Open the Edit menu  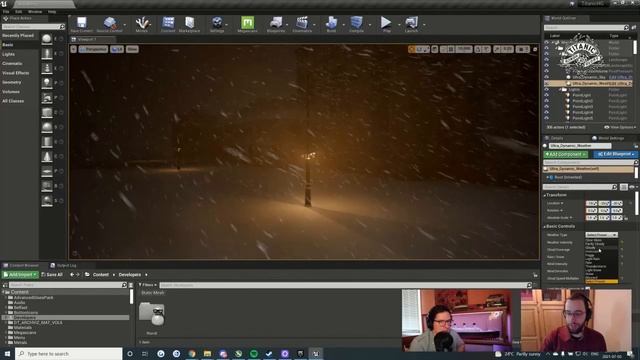click(19, 12)
